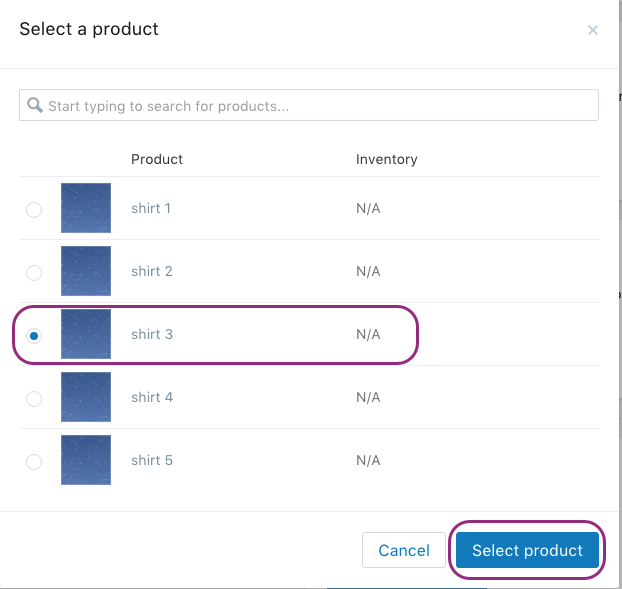This screenshot has width=622, height=589.
Task: Select the shirt 2 radio button
Action: coord(34,272)
